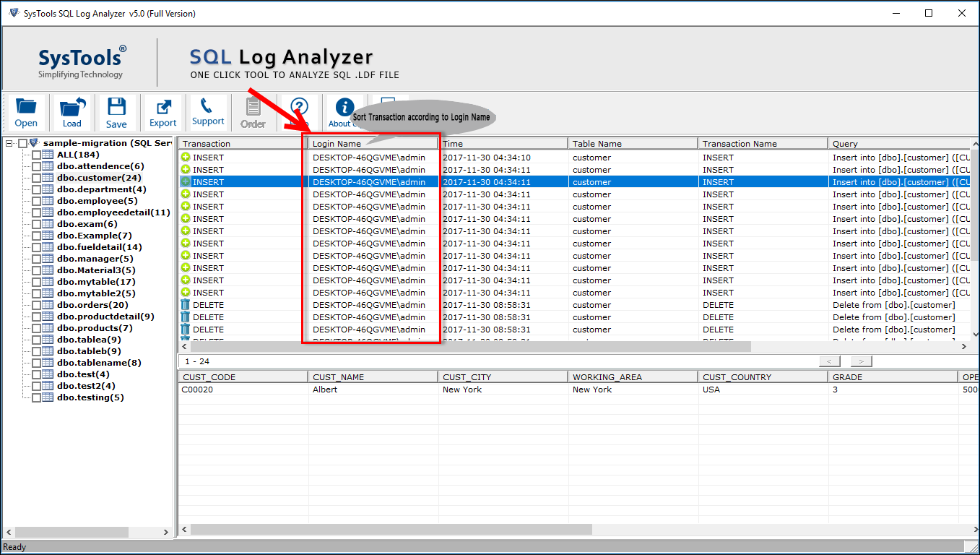980x555 pixels.
Task: Click the next page arrow button
Action: [x=862, y=361]
